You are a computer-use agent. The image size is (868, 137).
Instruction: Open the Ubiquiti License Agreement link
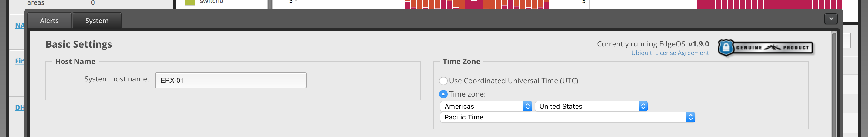click(669, 53)
